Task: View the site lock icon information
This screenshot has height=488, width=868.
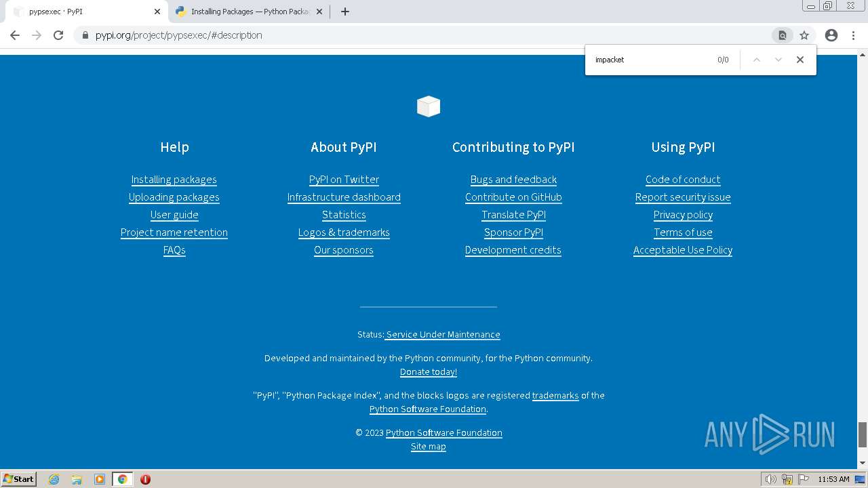Action: pos(85,35)
